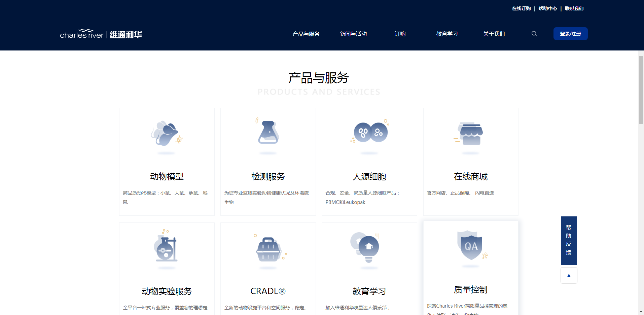This screenshot has height=315, width=644.
Task: Click the 在线商城 card title
Action: click(471, 176)
